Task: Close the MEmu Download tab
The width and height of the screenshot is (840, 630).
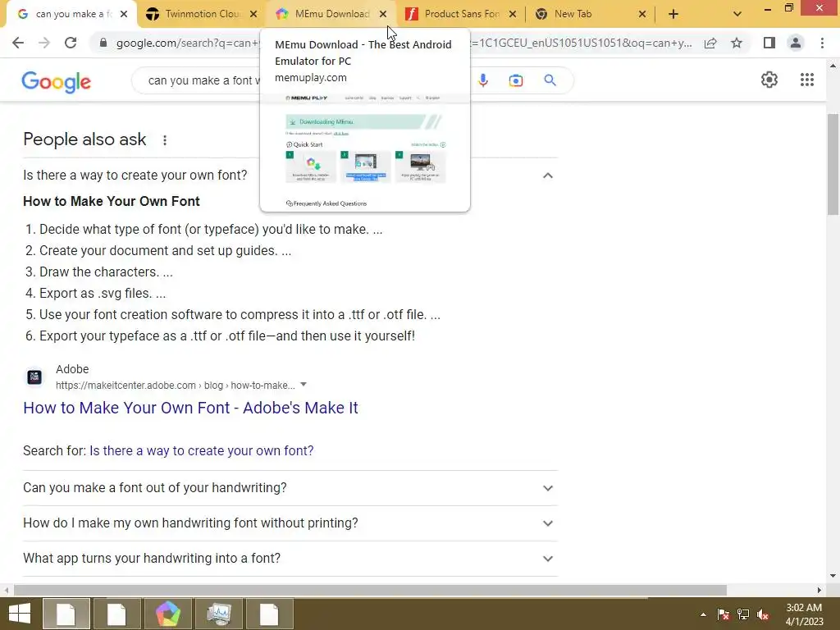Action: (x=383, y=14)
